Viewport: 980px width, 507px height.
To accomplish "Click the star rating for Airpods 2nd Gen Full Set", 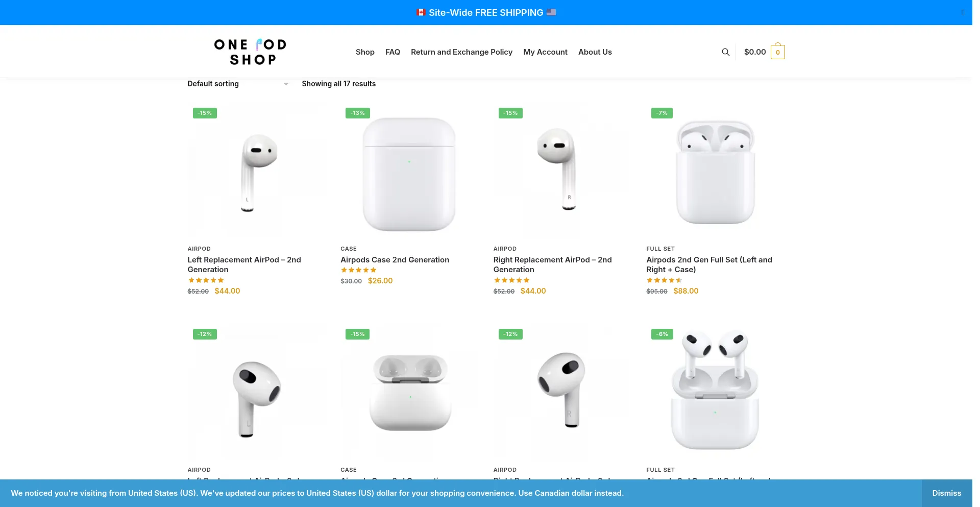I will point(664,280).
